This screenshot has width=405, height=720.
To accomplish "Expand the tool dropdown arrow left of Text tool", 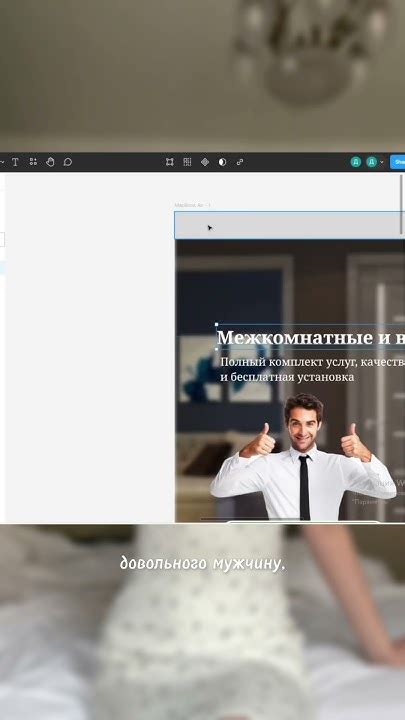I will [x=2, y=162].
